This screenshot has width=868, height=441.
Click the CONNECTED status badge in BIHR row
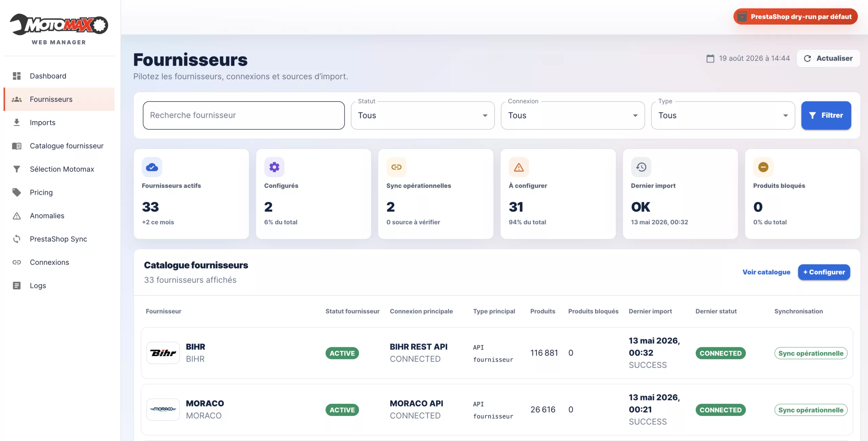(721, 353)
